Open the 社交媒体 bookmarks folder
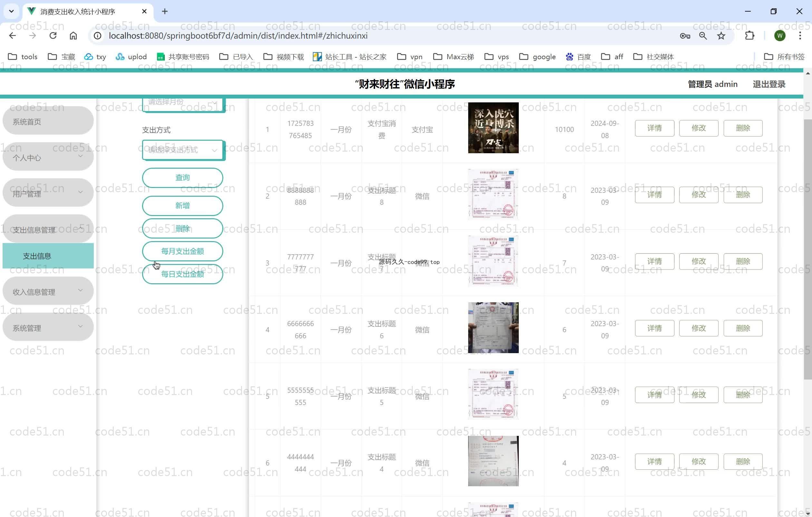 (653, 57)
